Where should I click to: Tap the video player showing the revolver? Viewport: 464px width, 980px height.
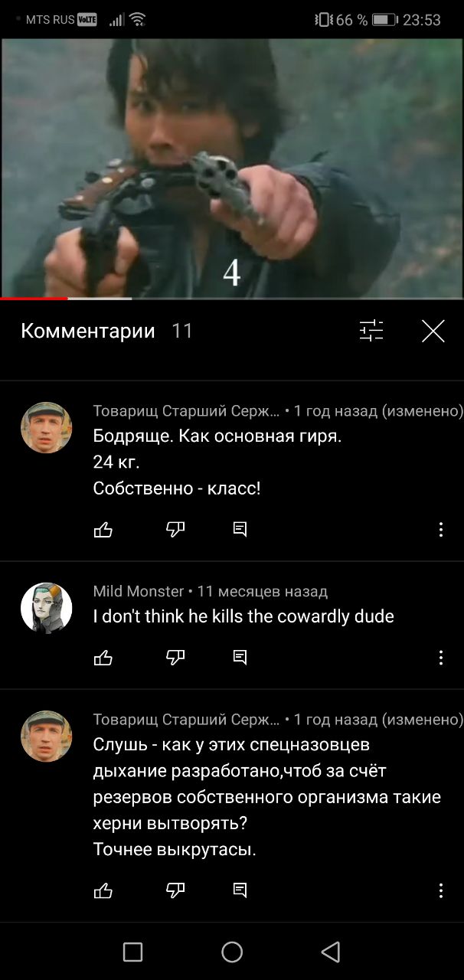tap(232, 168)
